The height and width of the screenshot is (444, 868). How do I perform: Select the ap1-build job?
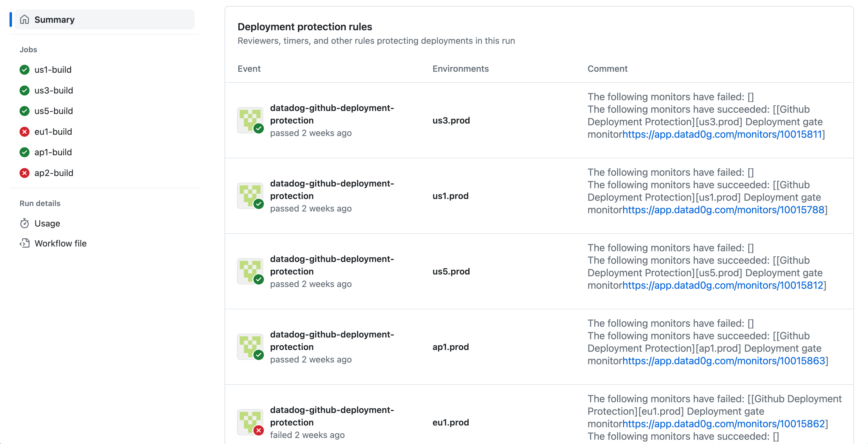coord(53,152)
